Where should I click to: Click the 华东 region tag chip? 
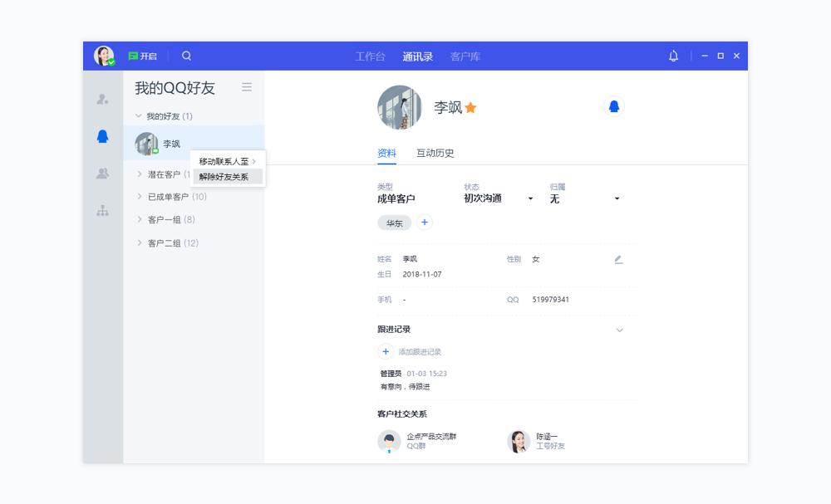(x=394, y=223)
